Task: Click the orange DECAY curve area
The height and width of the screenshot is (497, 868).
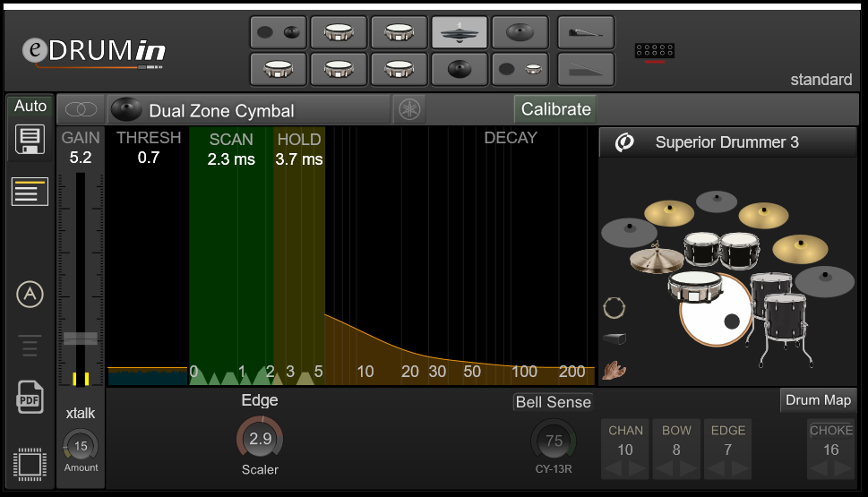Action: pyautogui.click(x=460, y=348)
